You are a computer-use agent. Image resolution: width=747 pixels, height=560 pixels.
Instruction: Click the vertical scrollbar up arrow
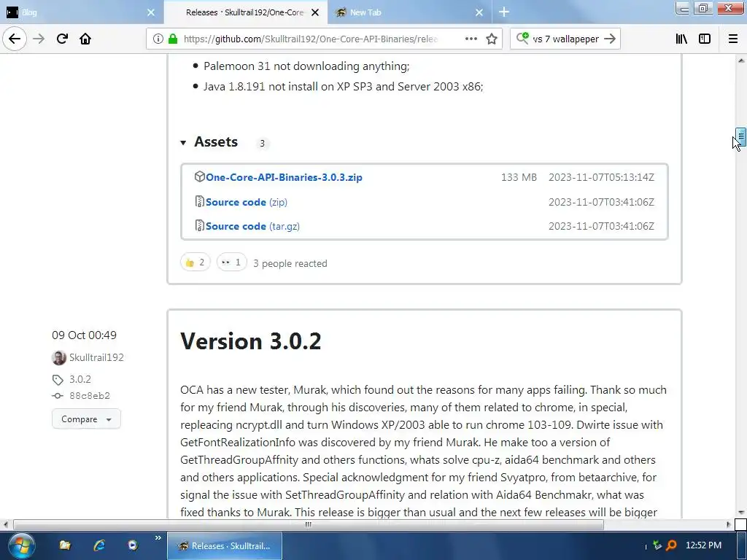click(x=741, y=60)
